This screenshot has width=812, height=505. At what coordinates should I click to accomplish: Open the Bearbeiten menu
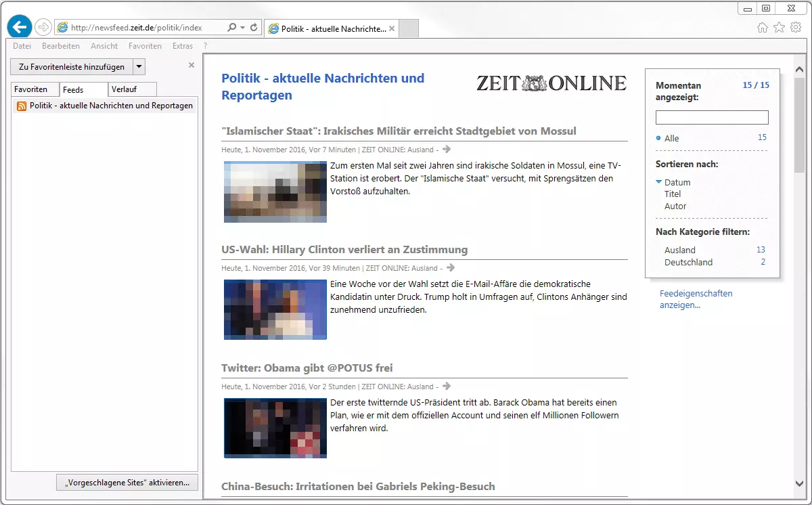coord(61,46)
